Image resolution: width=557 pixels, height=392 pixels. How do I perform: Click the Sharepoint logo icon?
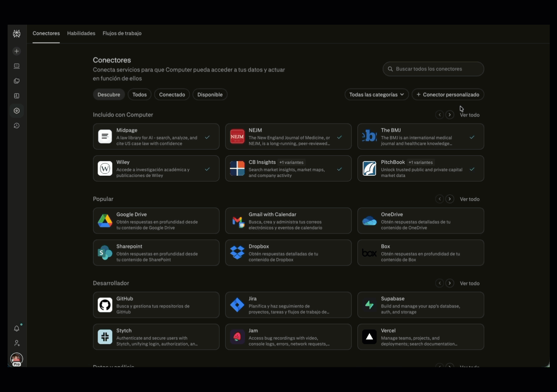click(x=105, y=253)
